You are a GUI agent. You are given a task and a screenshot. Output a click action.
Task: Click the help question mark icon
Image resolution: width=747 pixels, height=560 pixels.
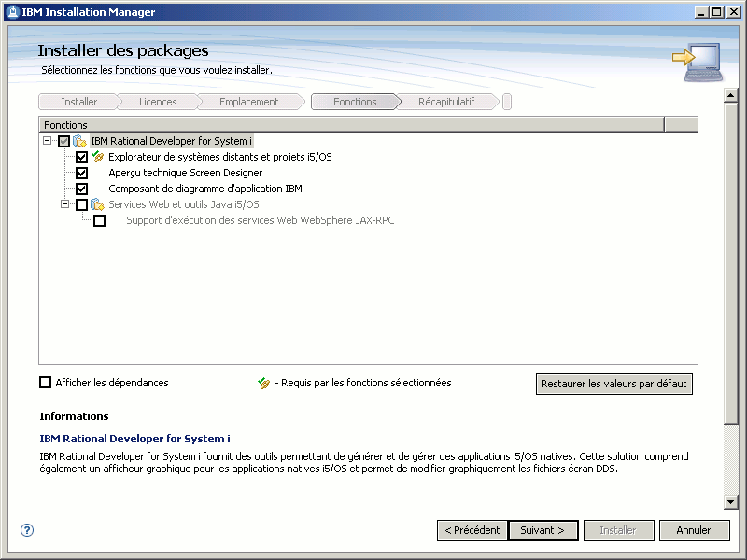(x=27, y=530)
